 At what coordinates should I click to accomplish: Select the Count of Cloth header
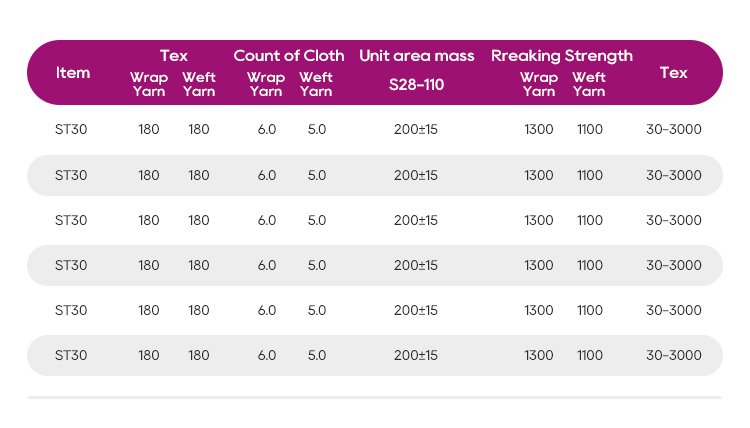289,56
